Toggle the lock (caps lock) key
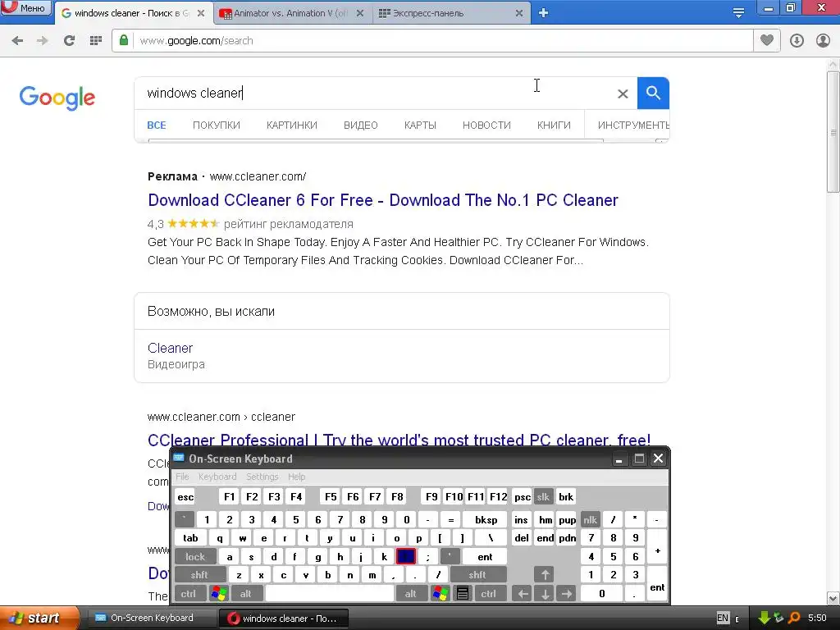The image size is (840, 630). click(x=195, y=557)
